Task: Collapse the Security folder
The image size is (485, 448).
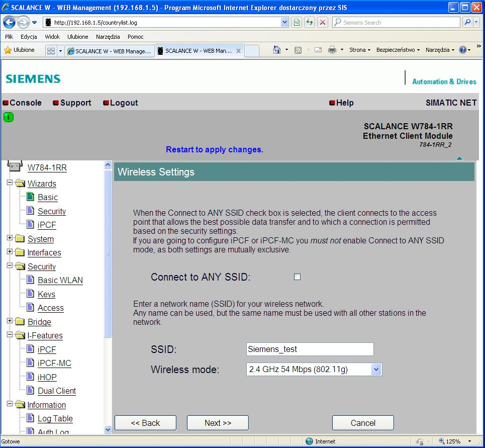Action: [x=10, y=265]
